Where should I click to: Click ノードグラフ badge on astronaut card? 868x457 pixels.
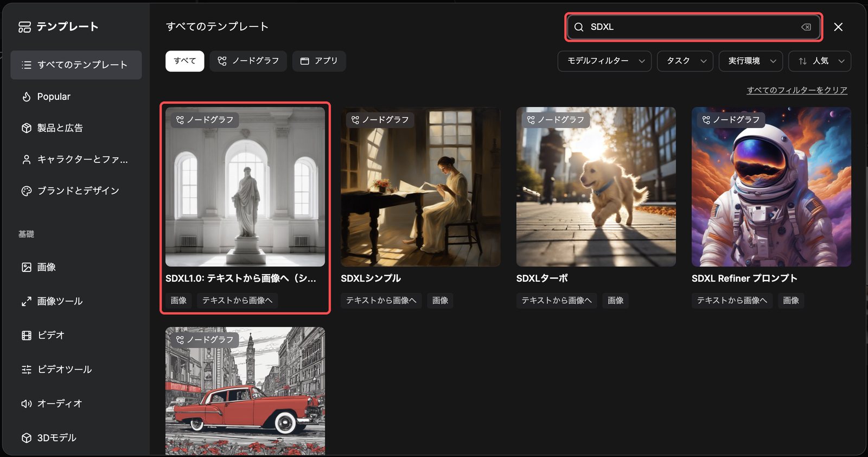(x=731, y=120)
